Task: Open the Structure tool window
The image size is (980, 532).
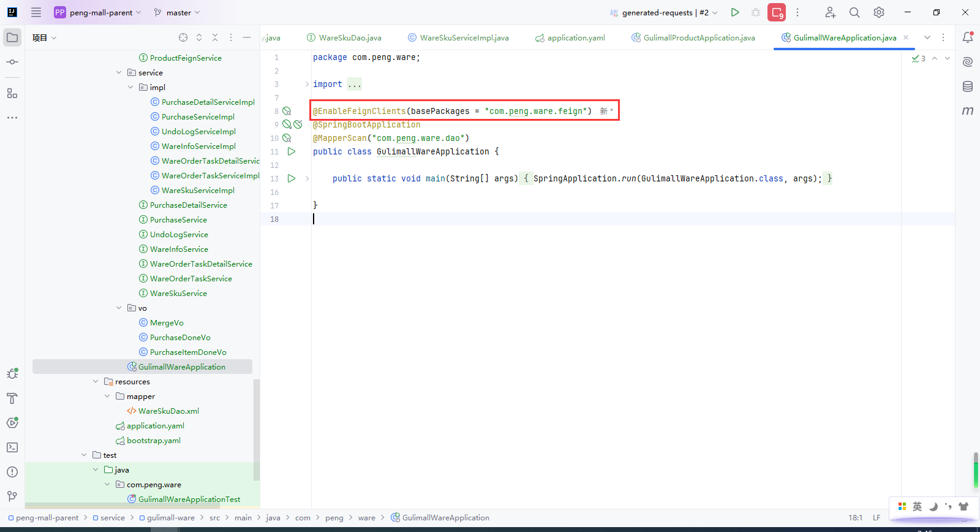Action: [12, 93]
